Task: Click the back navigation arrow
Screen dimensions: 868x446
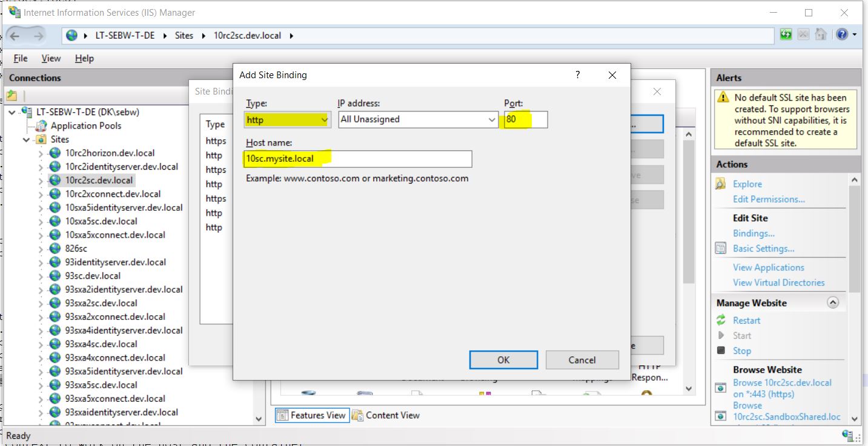Action: point(15,36)
